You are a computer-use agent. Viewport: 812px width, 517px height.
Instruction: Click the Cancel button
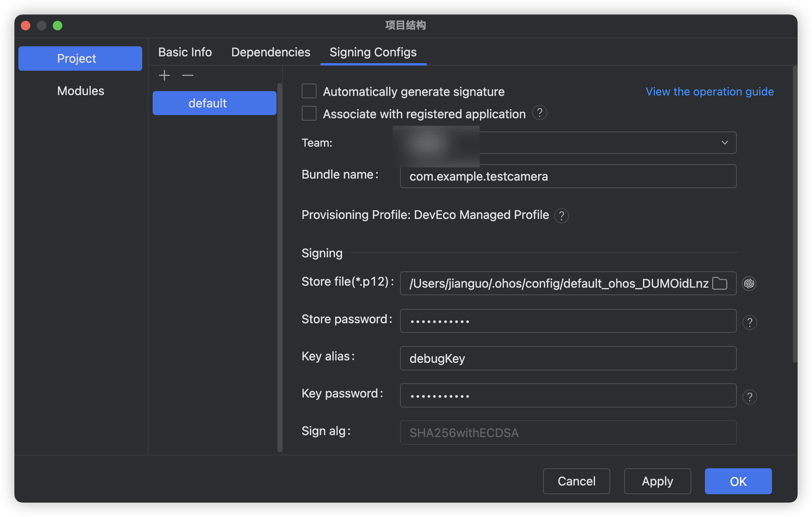point(576,481)
